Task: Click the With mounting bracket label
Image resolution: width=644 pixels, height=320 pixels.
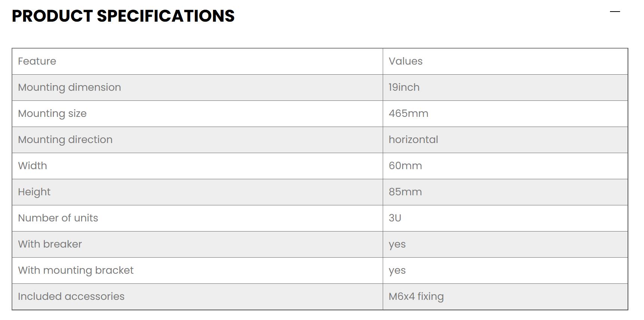Action: point(76,270)
